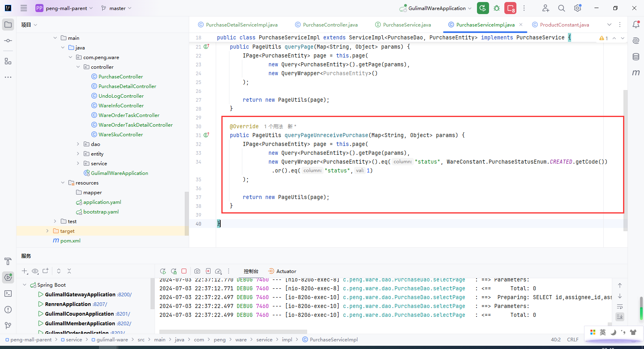Open the profiler gauge icon in console toolbar
This screenshot has width=644, height=349.
coord(219,271)
